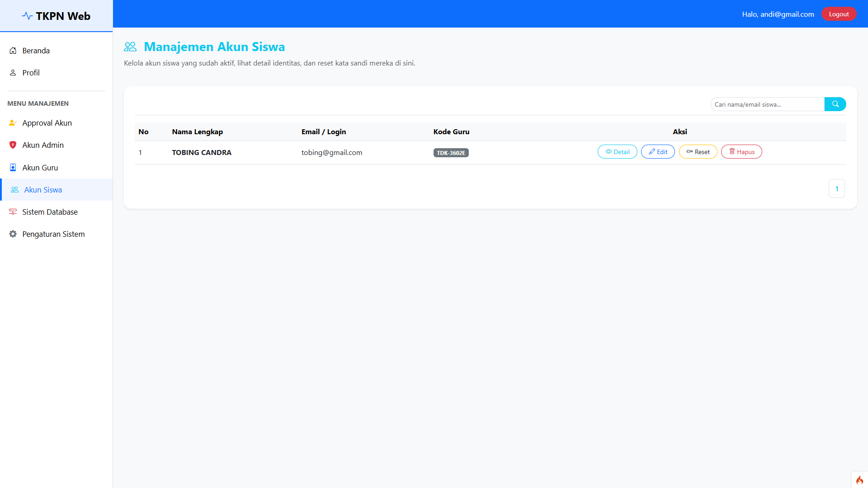Click the search magnifier button
868x488 pixels.
[835, 104]
